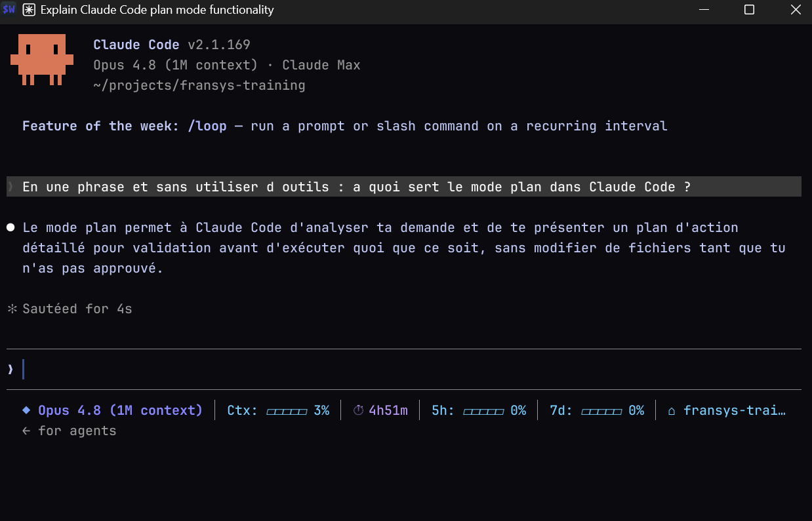Click 'Feature of the week:' label
This screenshot has width=812, height=521.
(101, 126)
